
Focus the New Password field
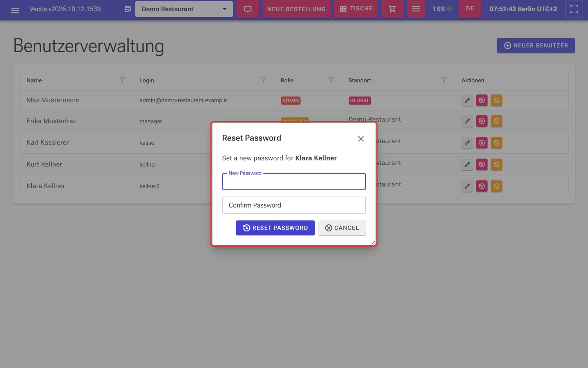click(294, 182)
